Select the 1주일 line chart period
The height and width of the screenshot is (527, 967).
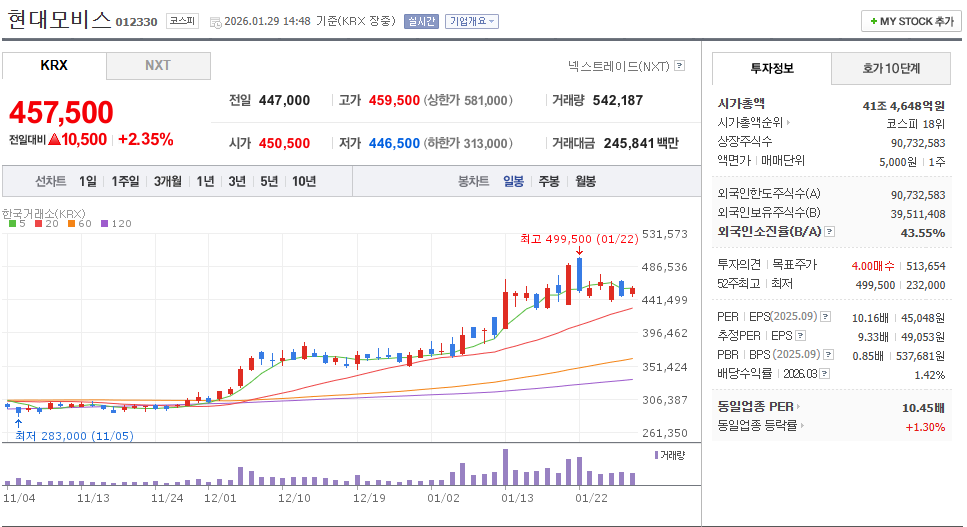click(125, 181)
